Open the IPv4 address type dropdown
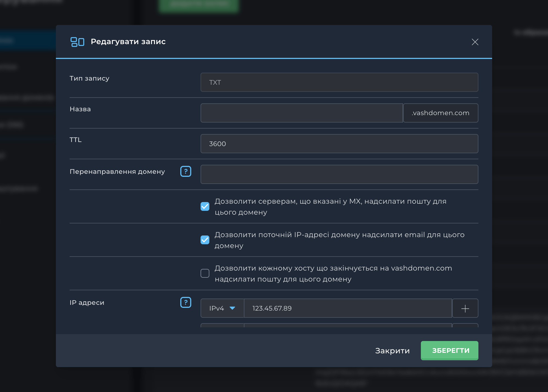Viewport: 548px width, 392px height. 222,308
